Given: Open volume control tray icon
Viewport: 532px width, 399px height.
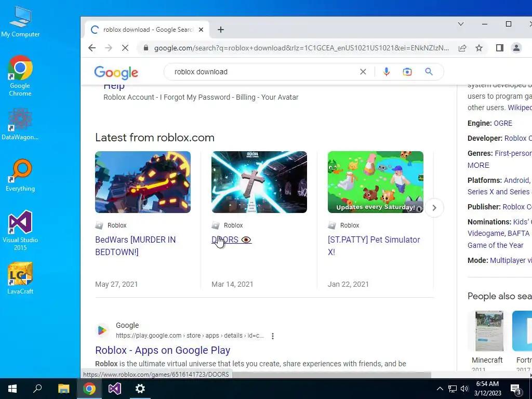Looking at the screenshot, I should click(464, 389).
